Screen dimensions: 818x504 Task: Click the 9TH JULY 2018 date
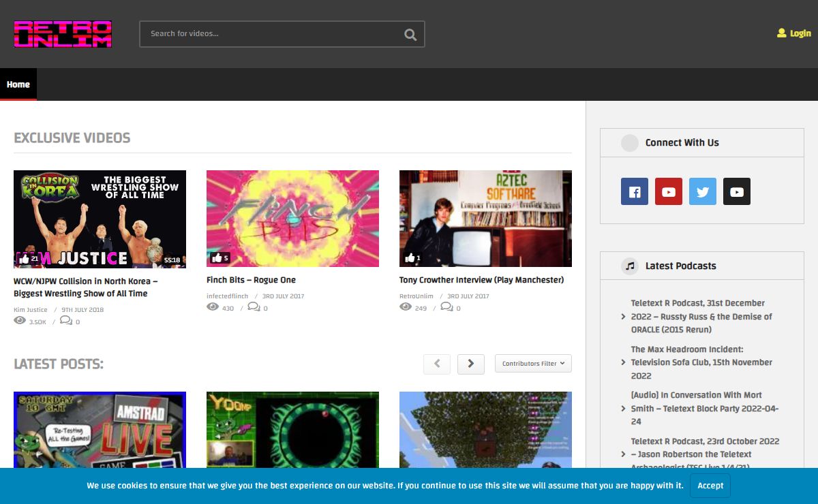[82, 310]
